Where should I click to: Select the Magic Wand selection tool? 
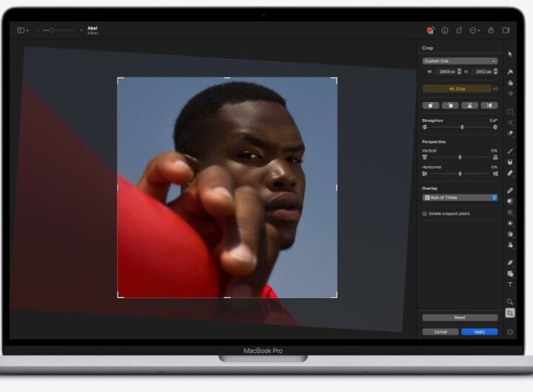[510, 133]
